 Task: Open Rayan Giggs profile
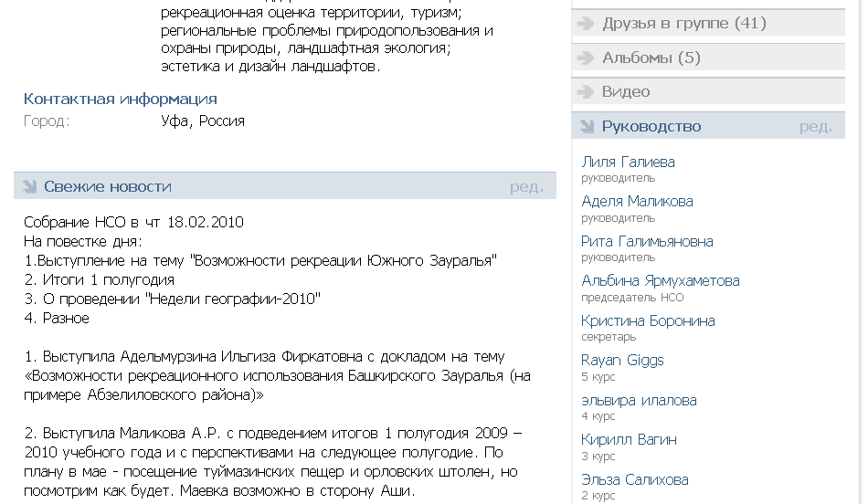click(622, 361)
